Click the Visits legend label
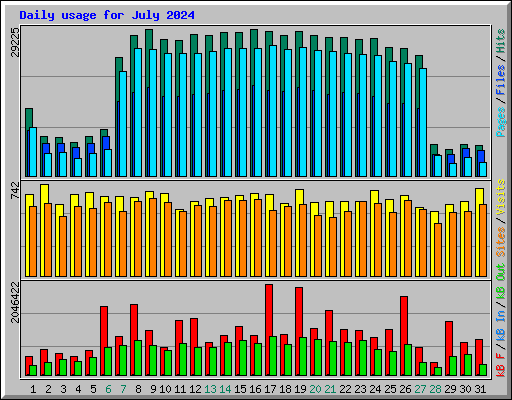Screen dimensions: 512x400 click(x=501, y=197)
